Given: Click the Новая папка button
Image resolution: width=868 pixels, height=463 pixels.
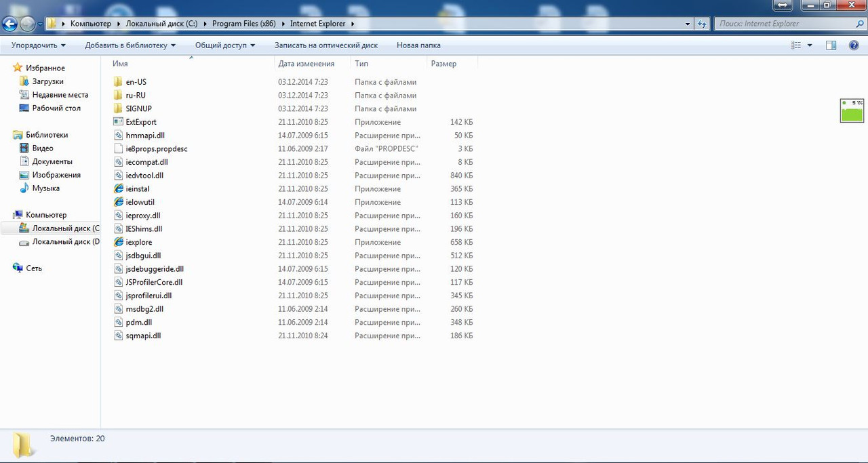Looking at the screenshot, I should [418, 45].
